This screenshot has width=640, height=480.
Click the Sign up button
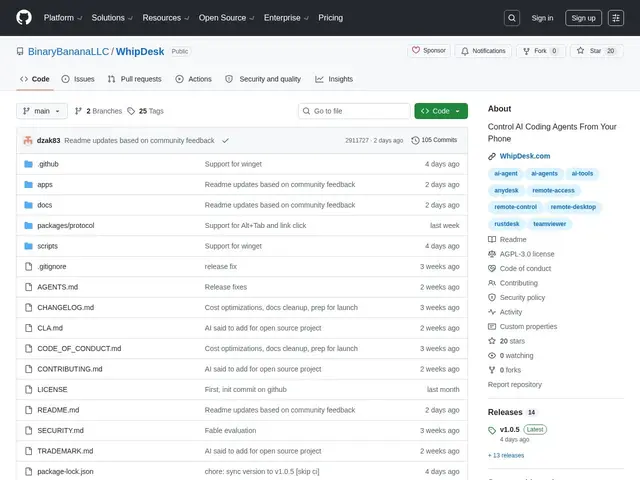click(583, 18)
